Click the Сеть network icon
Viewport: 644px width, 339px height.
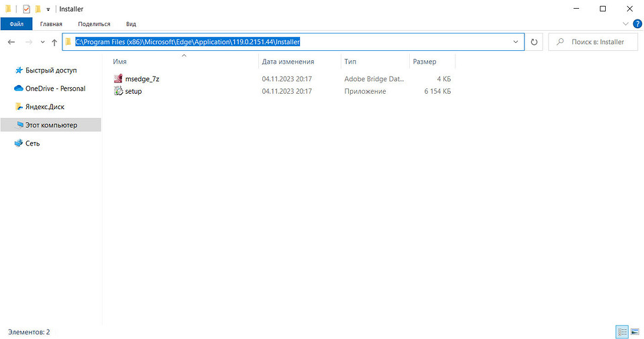click(19, 143)
